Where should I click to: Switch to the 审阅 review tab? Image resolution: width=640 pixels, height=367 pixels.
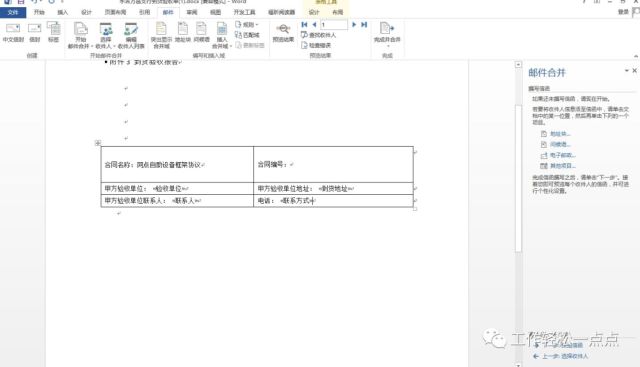191,12
